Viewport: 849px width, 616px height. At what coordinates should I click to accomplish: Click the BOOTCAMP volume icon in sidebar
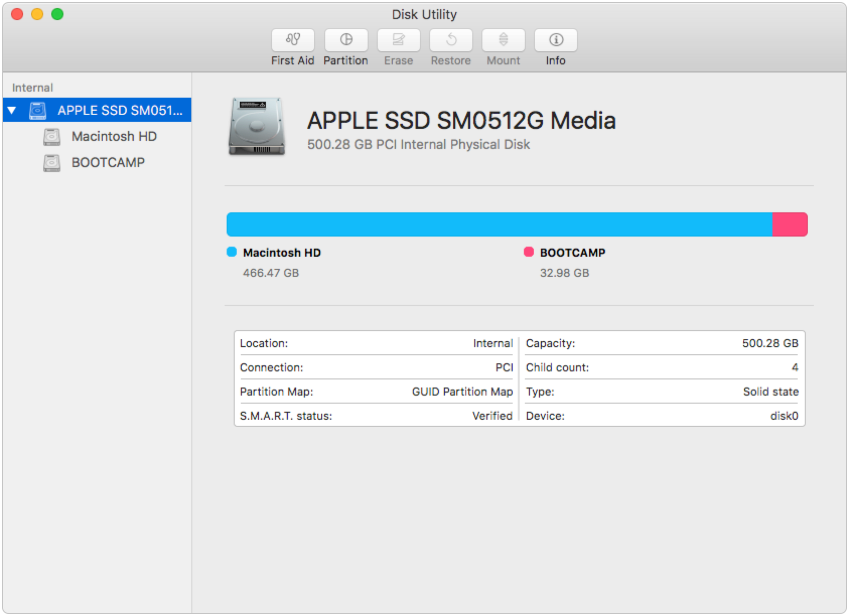tap(52, 163)
